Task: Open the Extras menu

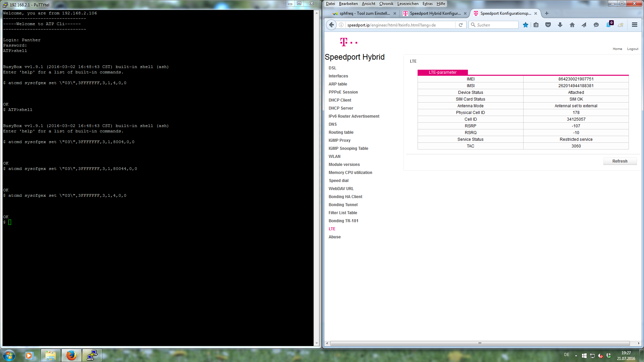Action: pyautogui.click(x=427, y=4)
